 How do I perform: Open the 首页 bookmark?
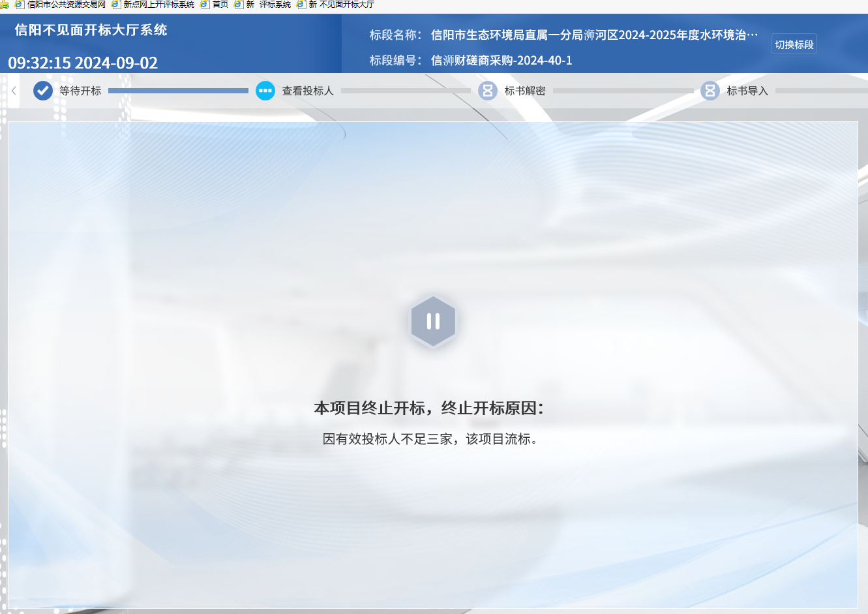(220, 5)
